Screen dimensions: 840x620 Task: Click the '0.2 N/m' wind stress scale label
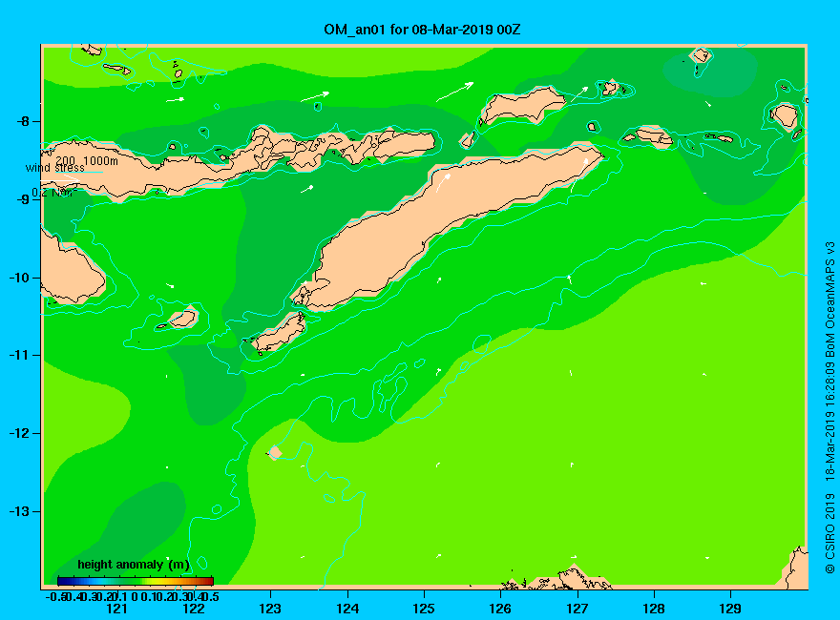click(53, 193)
